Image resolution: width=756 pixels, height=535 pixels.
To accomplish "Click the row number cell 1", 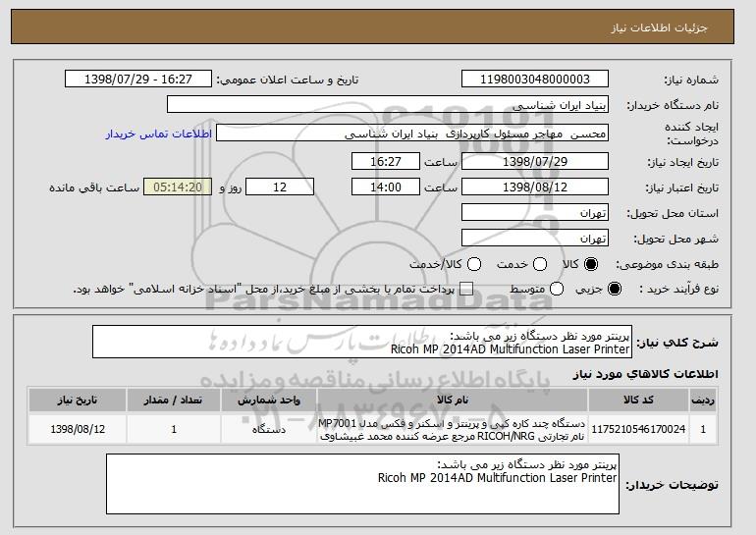I will [x=703, y=429].
